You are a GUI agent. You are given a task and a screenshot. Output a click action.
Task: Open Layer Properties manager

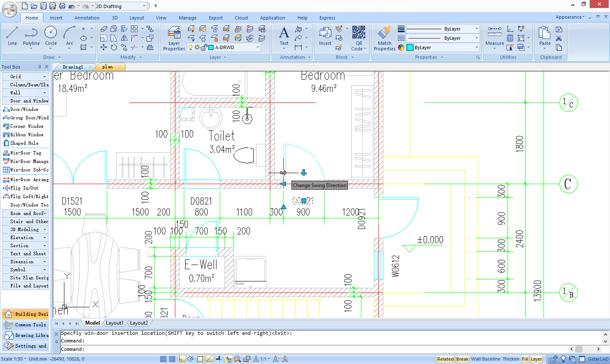pos(174,38)
